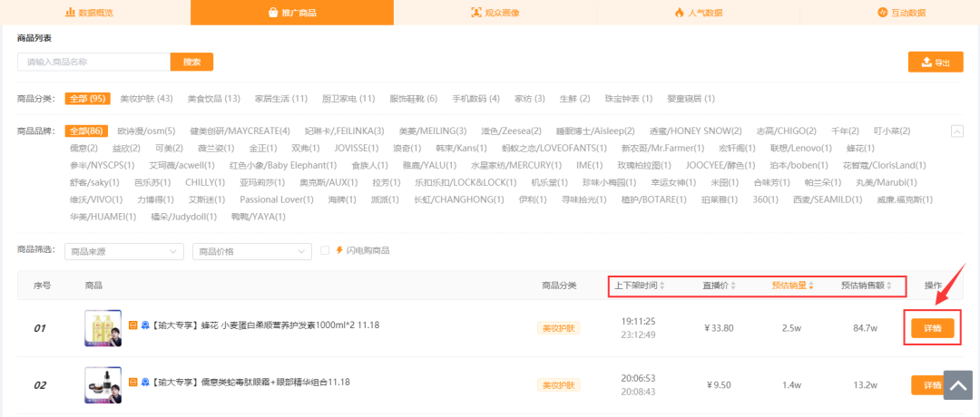980x417 pixels.
Task: Filter by brand 欧诗漫/osm(5)
Action: point(146,131)
